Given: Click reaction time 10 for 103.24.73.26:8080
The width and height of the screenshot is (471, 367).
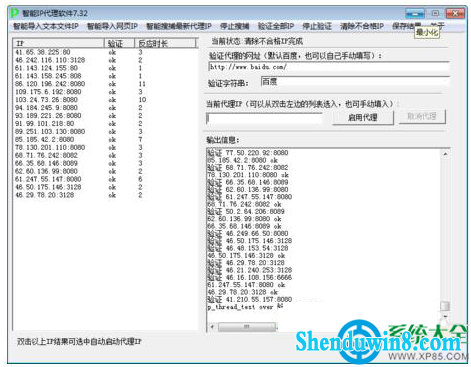Looking at the screenshot, I should pos(142,100).
